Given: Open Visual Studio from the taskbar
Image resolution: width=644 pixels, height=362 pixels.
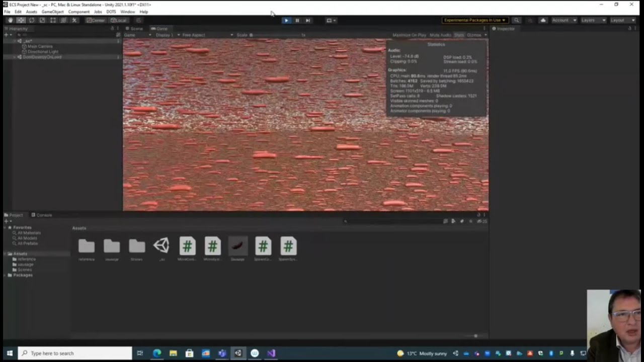Looking at the screenshot, I should pyautogui.click(x=271, y=353).
